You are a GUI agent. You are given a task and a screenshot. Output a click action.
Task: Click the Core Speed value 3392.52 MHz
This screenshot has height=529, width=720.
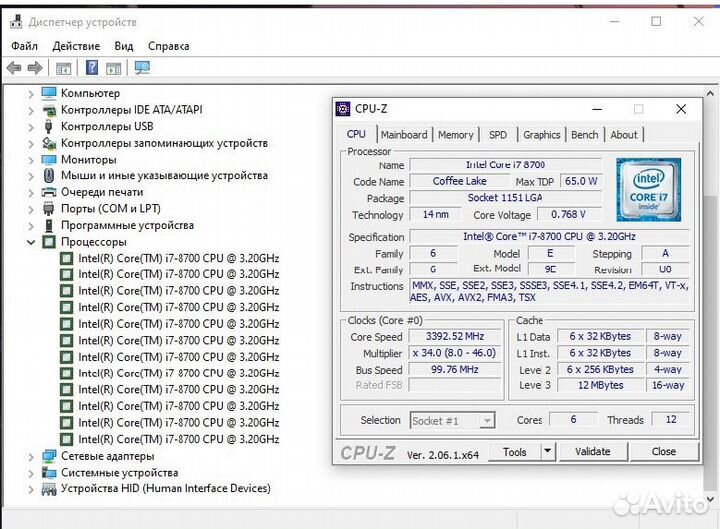pyautogui.click(x=455, y=336)
